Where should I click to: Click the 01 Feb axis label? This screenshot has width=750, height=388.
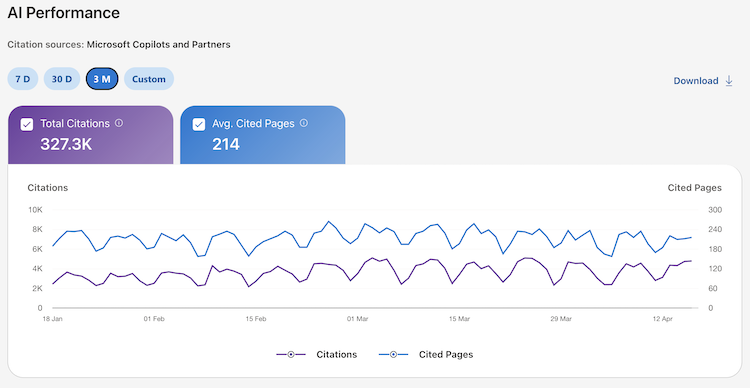tap(154, 319)
